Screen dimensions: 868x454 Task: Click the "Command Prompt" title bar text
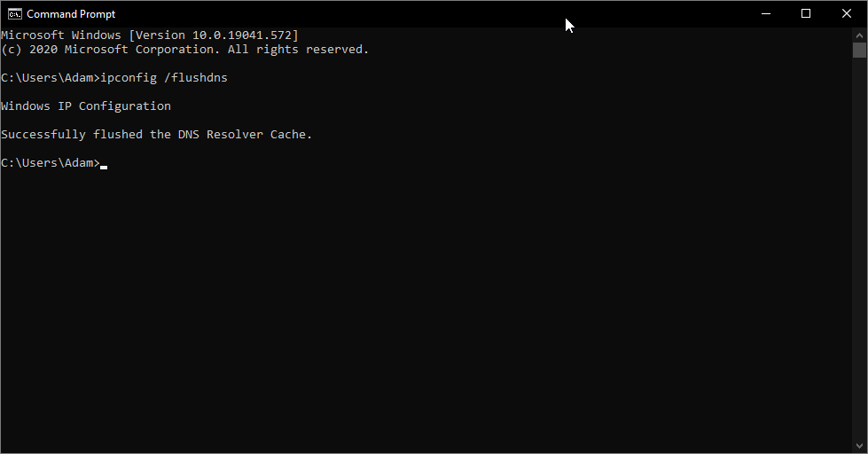[71, 14]
